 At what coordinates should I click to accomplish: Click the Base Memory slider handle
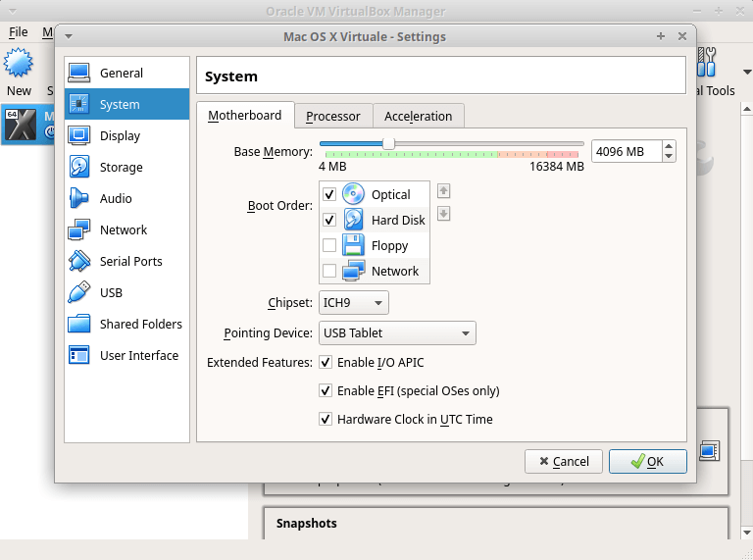[x=388, y=143]
